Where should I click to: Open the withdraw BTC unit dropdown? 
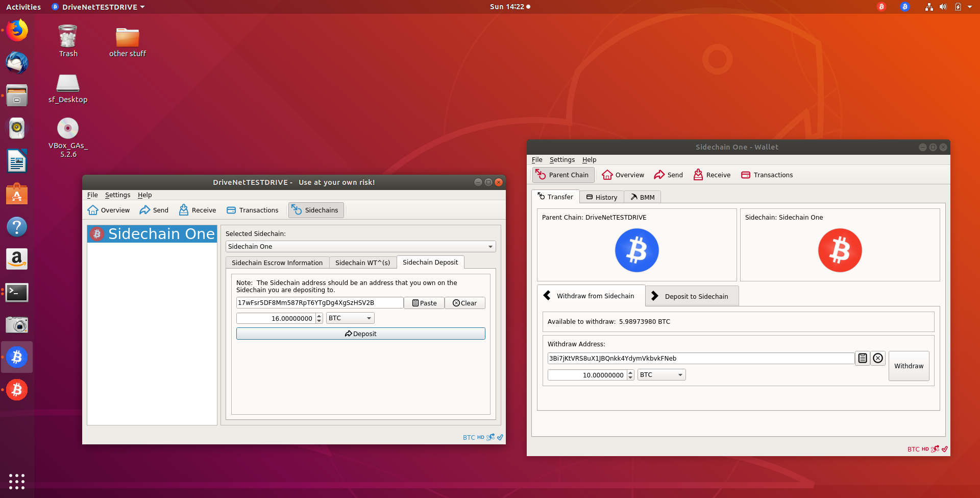(x=661, y=375)
